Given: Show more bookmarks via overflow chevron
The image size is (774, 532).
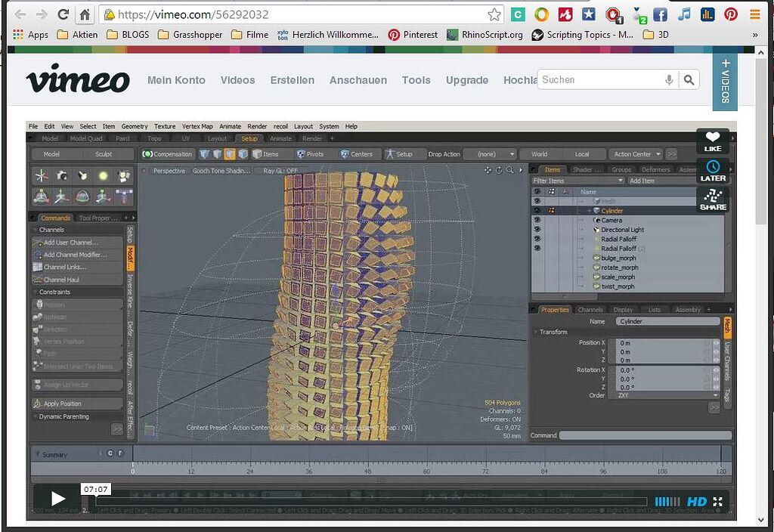Looking at the screenshot, I should (x=755, y=35).
